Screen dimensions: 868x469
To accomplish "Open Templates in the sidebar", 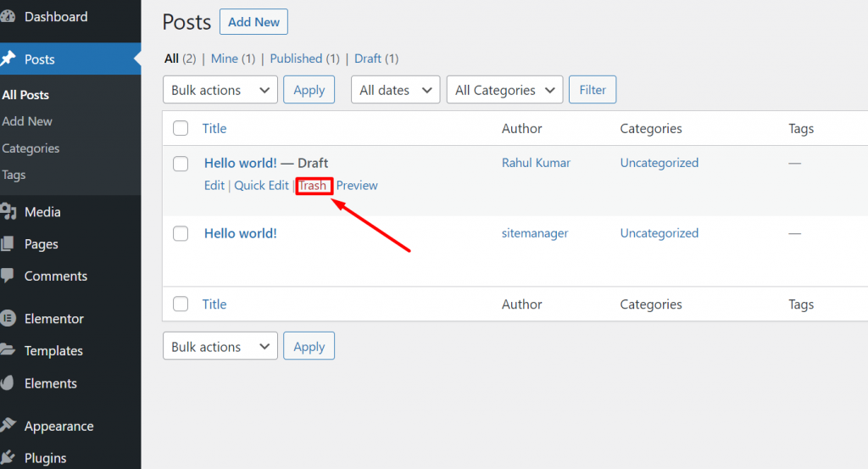I will pyautogui.click(x=53, y=350).
